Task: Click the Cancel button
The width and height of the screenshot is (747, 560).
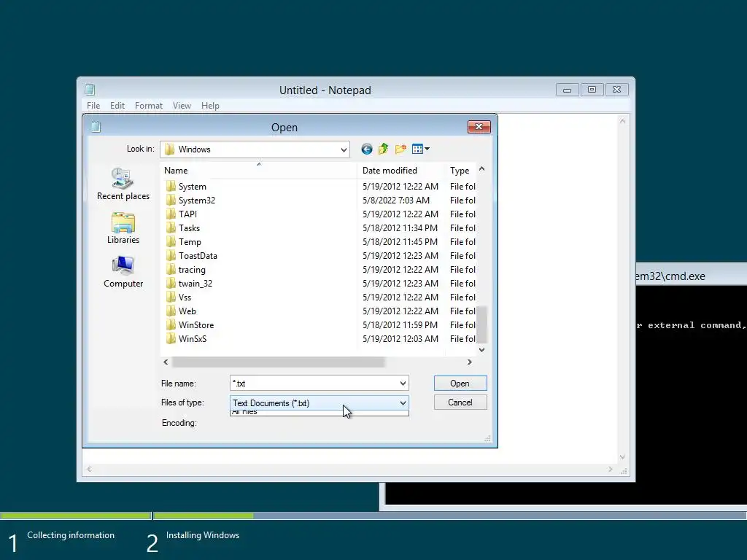Action: (460, 402)
